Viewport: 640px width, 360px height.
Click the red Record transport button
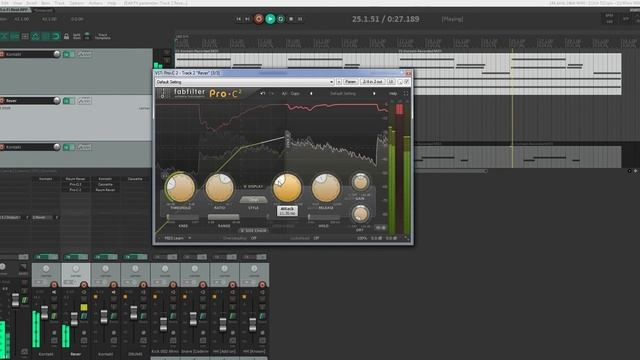pyautogui.click(x=258, y=19)
